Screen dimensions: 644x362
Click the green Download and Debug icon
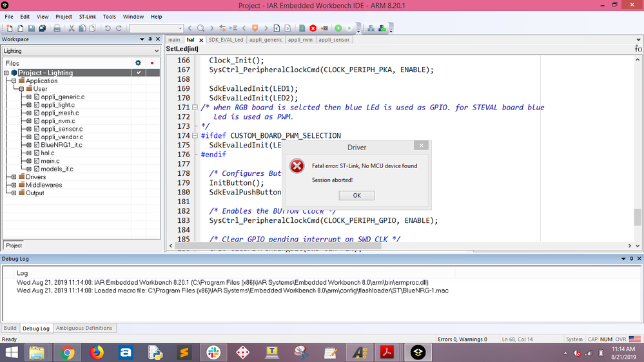(x=338, y=28)
